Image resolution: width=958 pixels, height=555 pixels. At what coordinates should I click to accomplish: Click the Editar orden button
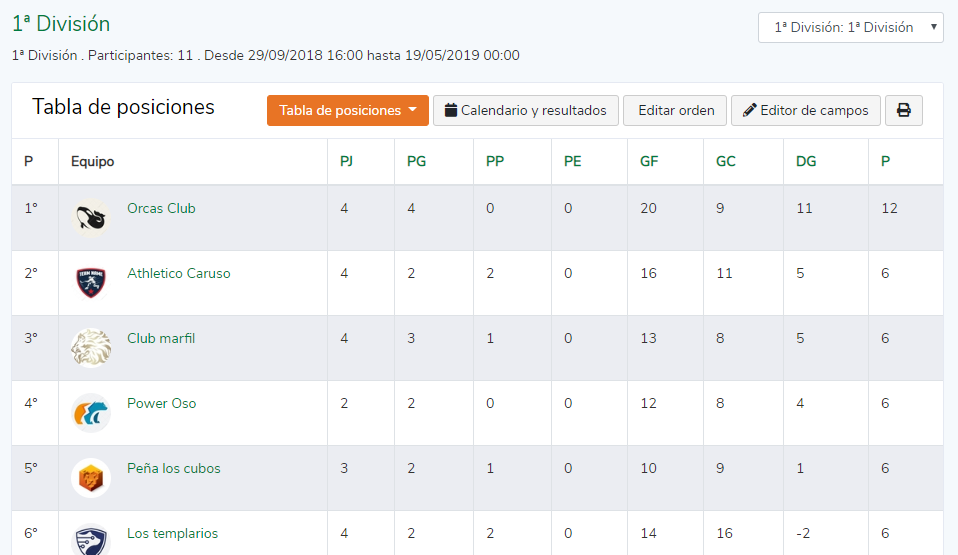tap(675, 111)
